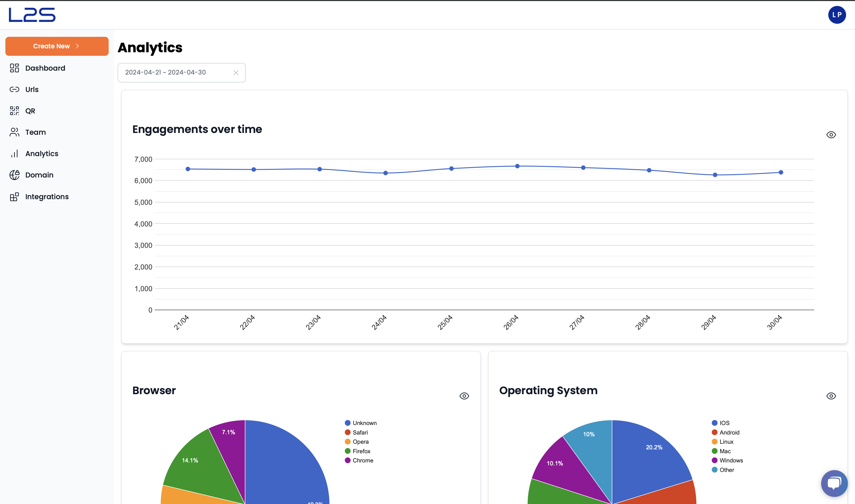Image resolution: width=855 pixels, height=504 pixels.
Task: Click the 21/04 data point
Action: click(188, 169)
